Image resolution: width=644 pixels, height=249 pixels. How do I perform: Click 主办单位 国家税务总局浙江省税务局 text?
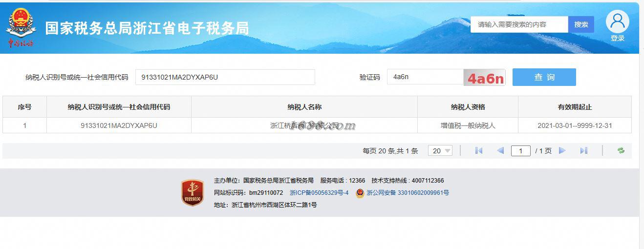(264, 181)
